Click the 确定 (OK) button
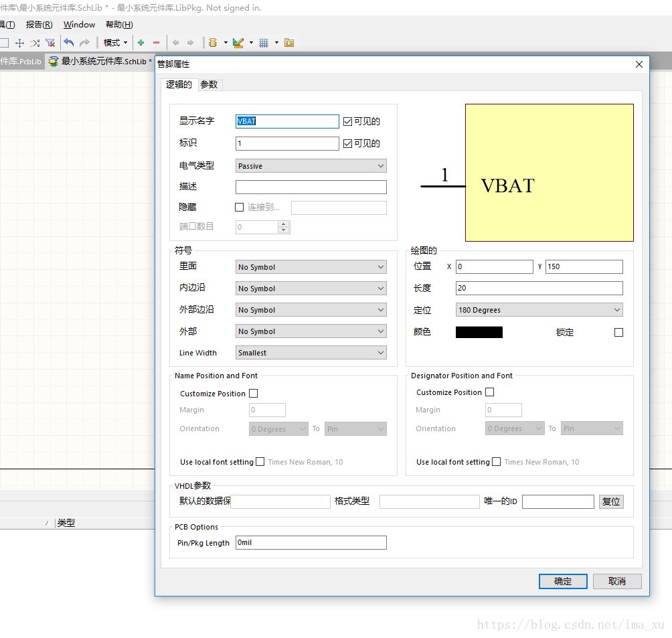The image size is (672, 638). click(x=563, y=581)
